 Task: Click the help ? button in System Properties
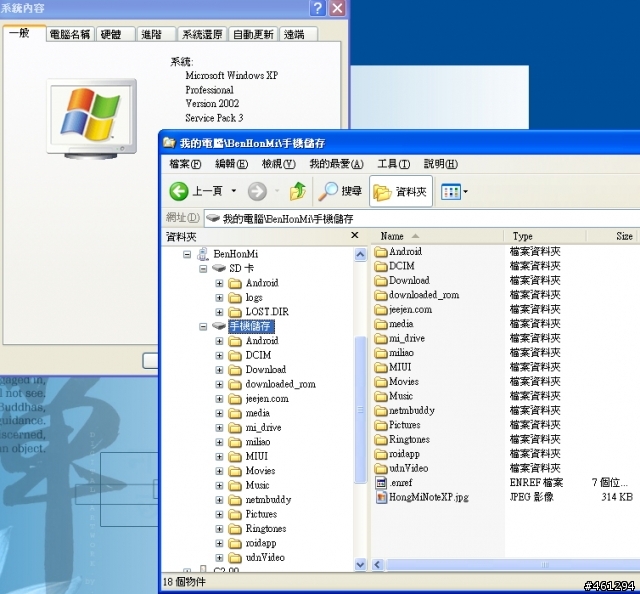(318, 8)
